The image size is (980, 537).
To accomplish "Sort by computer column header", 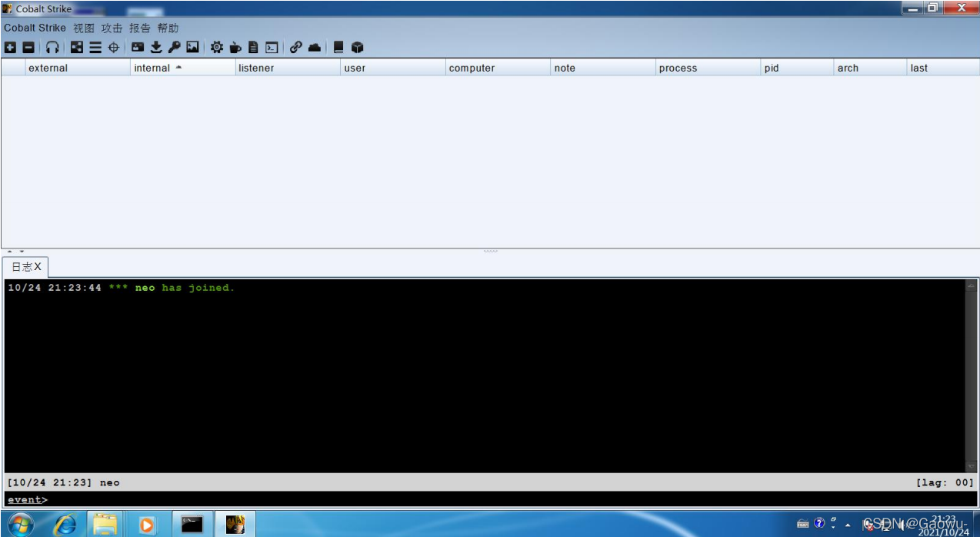I will (x=498, y=68).
